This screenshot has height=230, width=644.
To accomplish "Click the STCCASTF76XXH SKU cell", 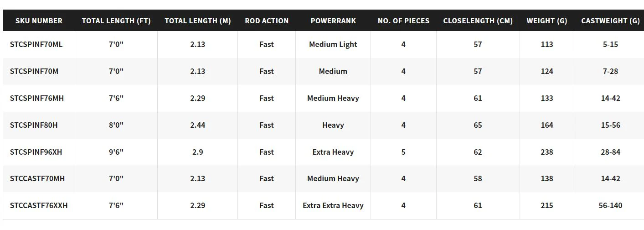I will point(39,205).
